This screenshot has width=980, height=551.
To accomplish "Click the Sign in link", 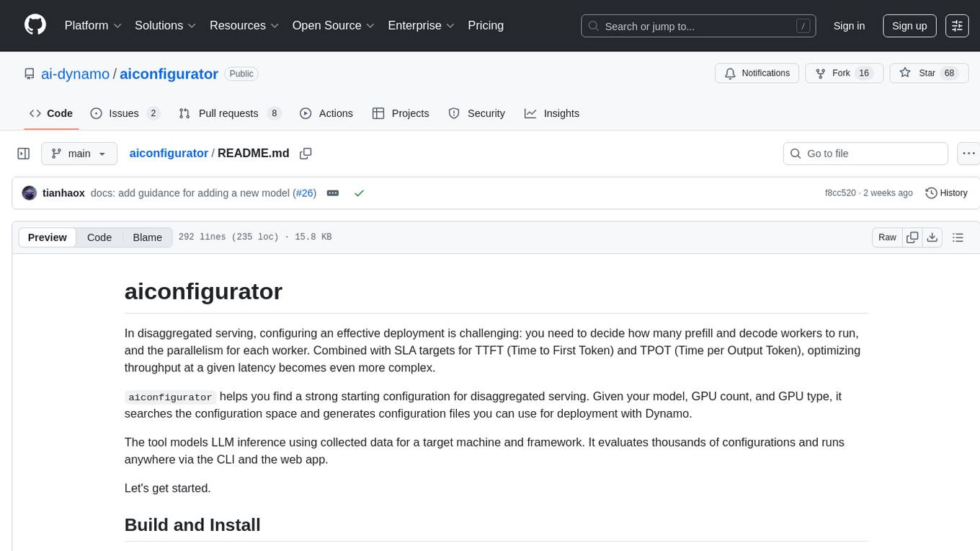I will pos(849,26).
